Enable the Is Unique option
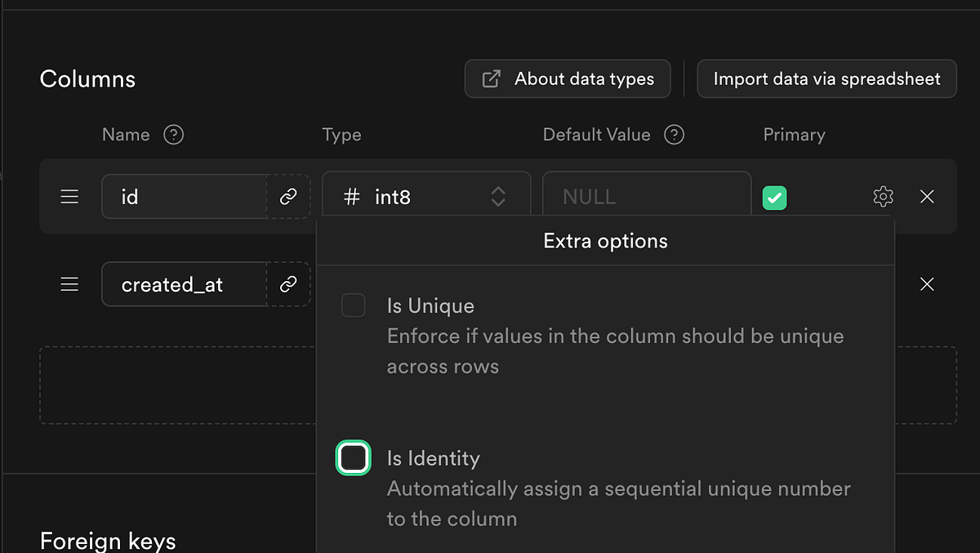The width and height of the screenshot is (980, 553). [353, 305]
